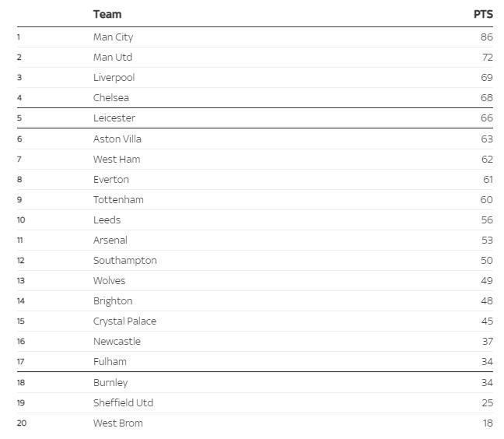The width and height of the screenshot is (504, 439).
Task: Click West Brom's 18 points value
Action: (x=486, y=423)
